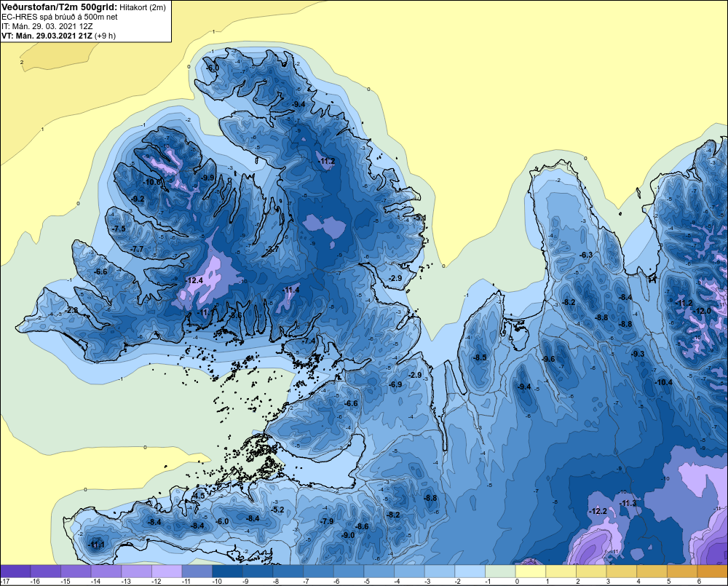
Task: Click the -9.0 temperature label
Action: pos(348,535)
